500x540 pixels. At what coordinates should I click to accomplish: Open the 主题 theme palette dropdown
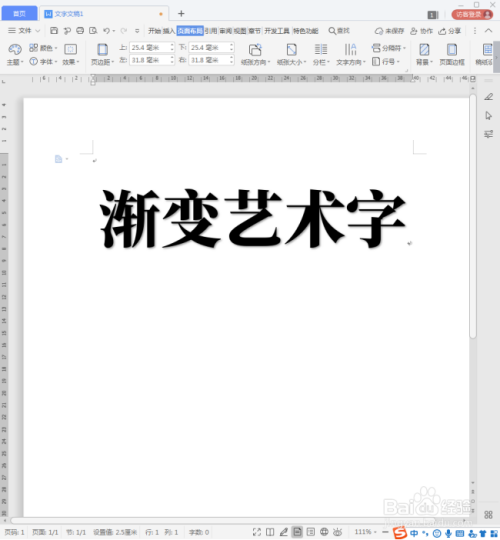(x=15, y=54)
